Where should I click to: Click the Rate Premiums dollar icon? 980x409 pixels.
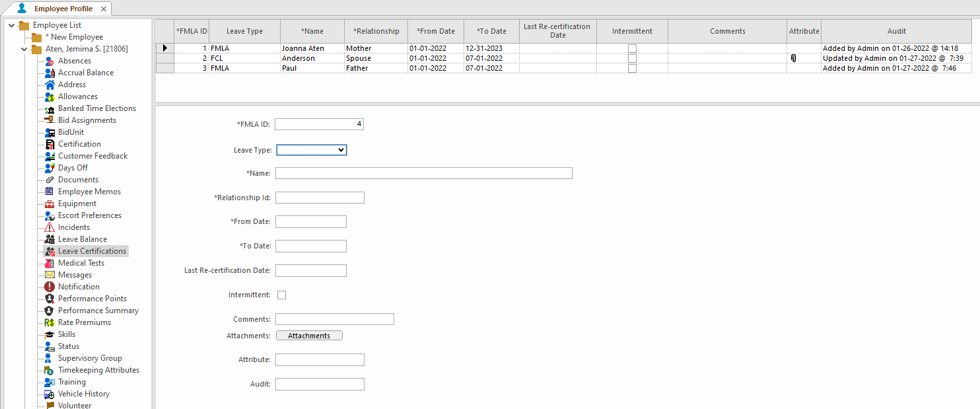point(50,322)
